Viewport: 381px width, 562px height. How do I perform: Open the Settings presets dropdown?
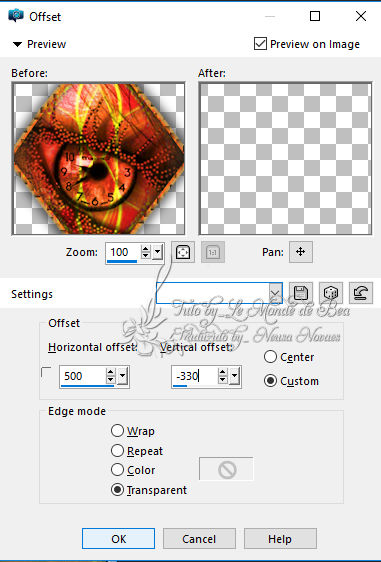tap(275, 293)
